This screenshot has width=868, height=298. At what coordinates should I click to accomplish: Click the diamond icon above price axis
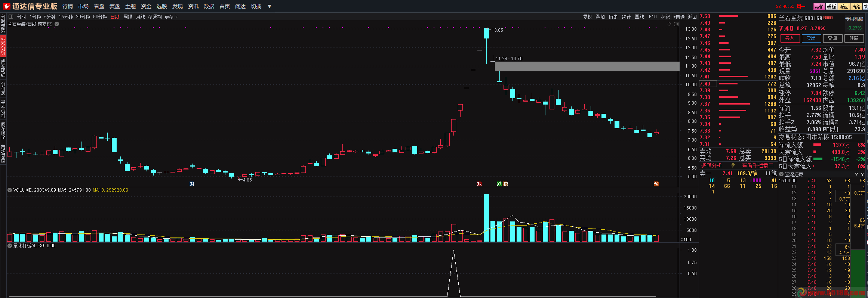click(669, 24)
